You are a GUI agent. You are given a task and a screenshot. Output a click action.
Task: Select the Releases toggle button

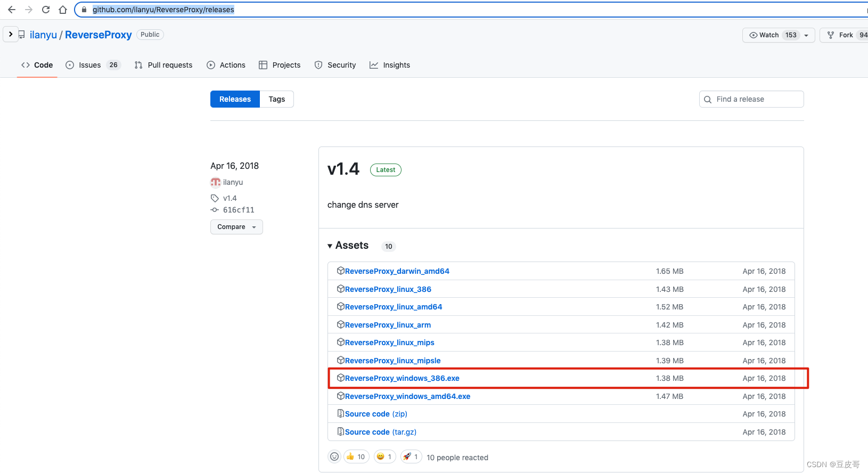pyautogui.click(x=235, y=99)
